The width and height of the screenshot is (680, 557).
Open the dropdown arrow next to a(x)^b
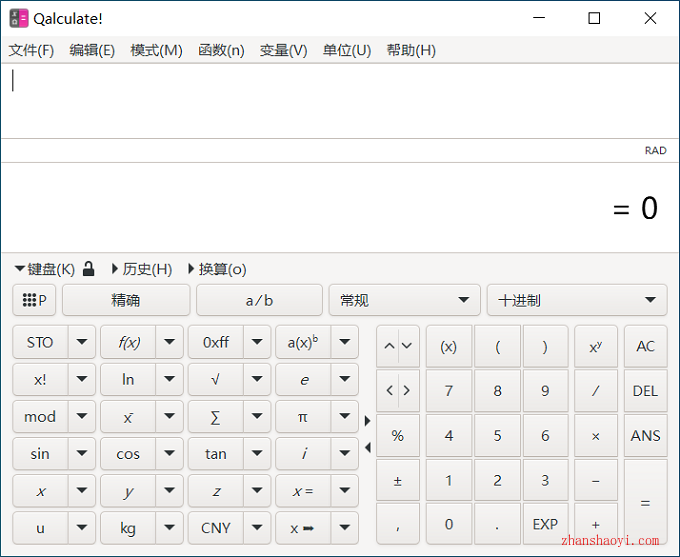pyautogui.click(x=345, y=342)
